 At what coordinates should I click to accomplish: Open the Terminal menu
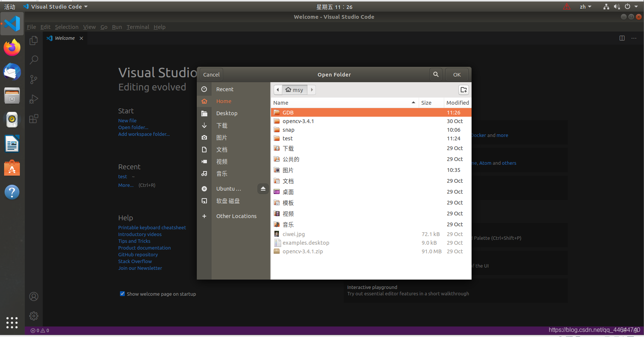(138, 27)
